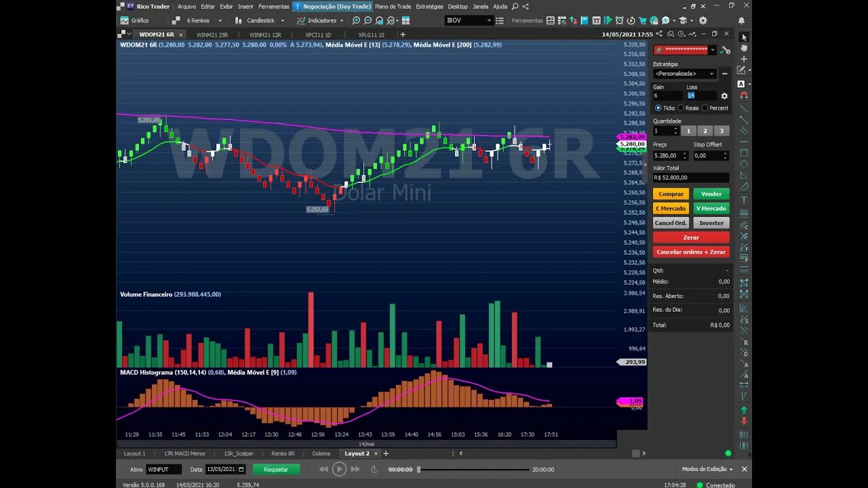This screenshot has height=488, width=868.
Task: Open the list icon next to IBOV
Action: (500, 20)
